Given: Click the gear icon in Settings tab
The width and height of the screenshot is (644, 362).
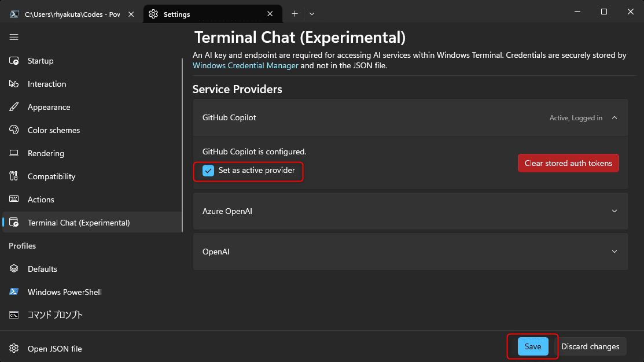Looking at the screenshot, I should click(x=153, y=14).
